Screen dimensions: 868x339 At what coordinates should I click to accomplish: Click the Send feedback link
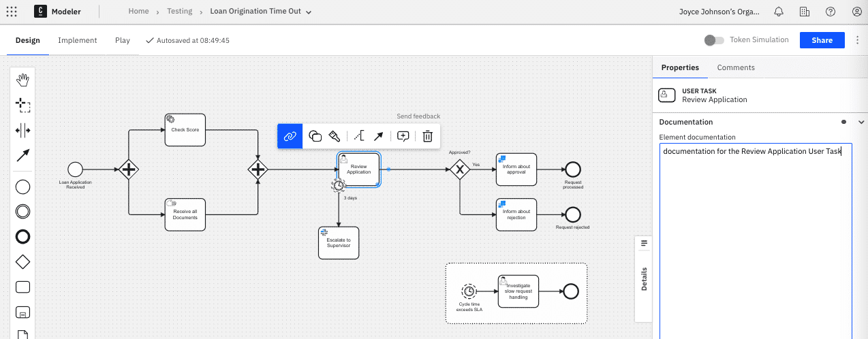pyautogui.click(x=418, y=116)
